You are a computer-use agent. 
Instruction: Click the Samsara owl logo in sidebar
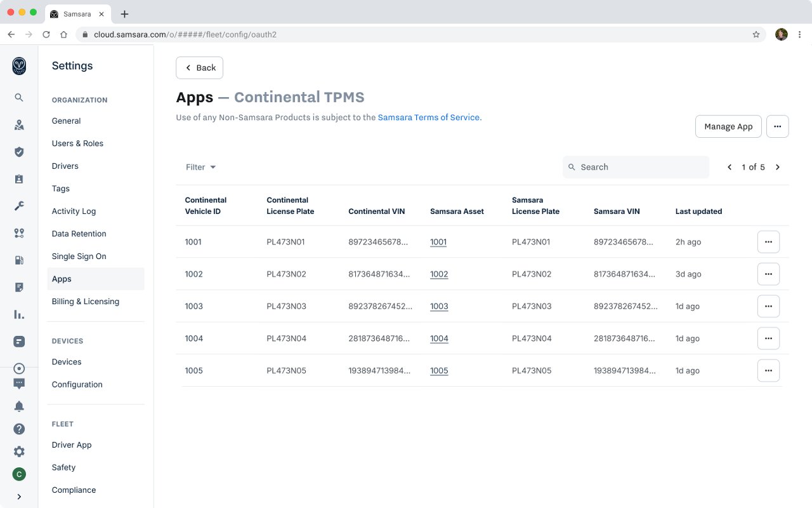19,66
